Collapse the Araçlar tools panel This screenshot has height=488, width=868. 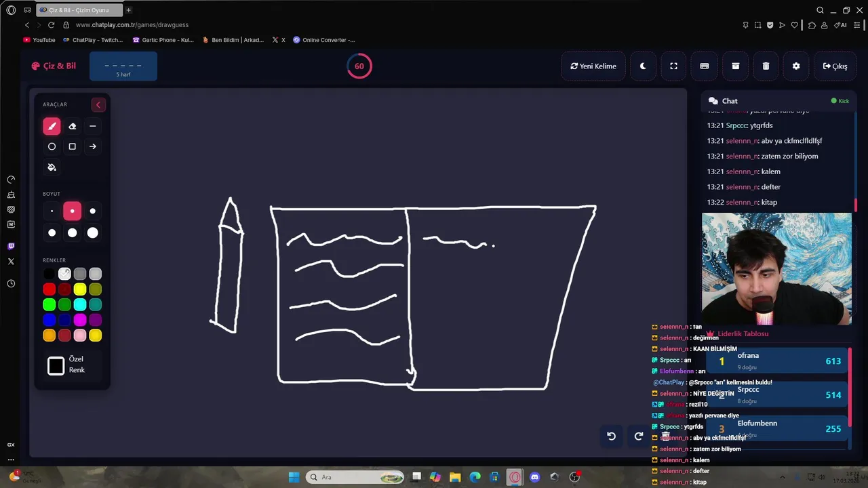click(x=98, y=104)
